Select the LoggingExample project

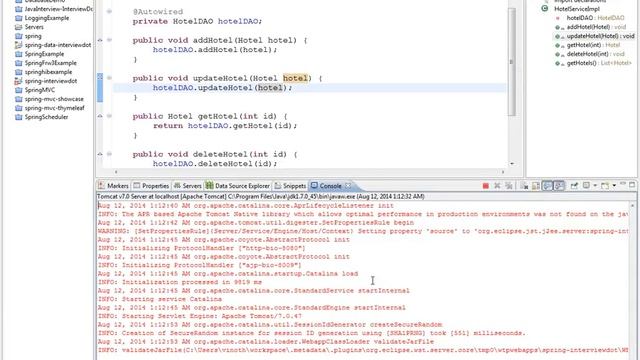42,18
